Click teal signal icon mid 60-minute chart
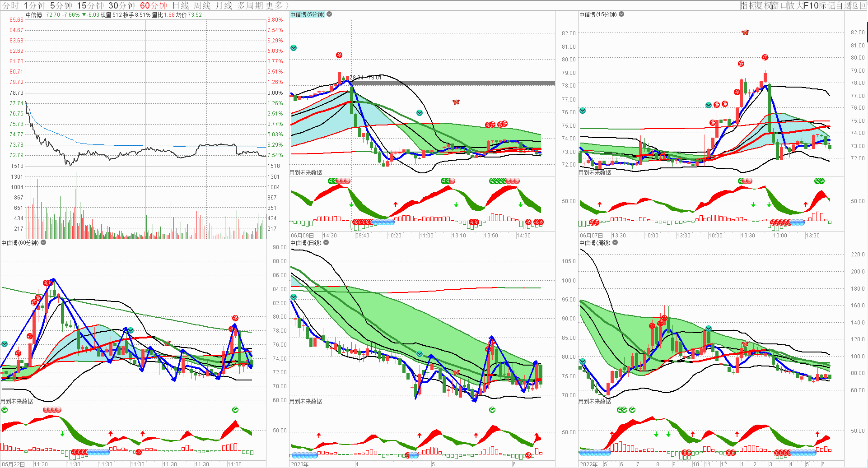 click(131, 330)
